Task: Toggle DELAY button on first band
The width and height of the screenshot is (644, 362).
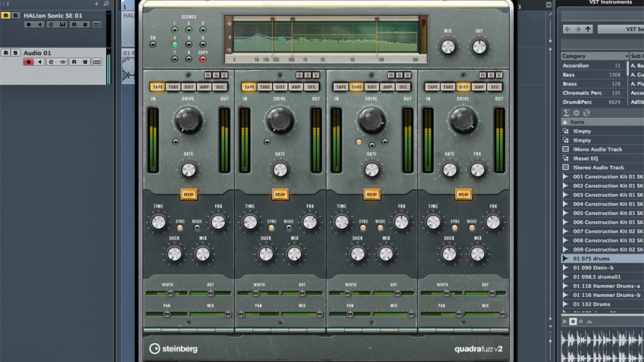Action: click(x=189, y=194)
